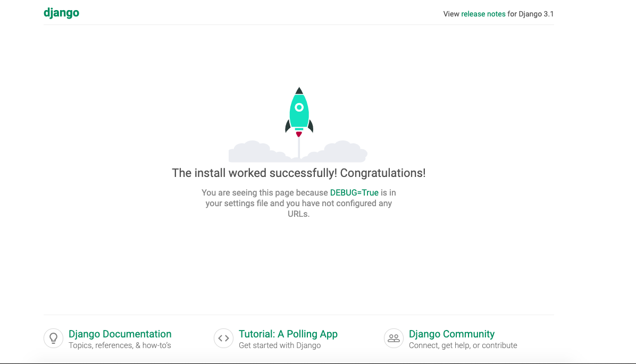Click the lightbulb documentation icon
The width and height of the screenshot is (636, 364).
(x=54, y=338)
